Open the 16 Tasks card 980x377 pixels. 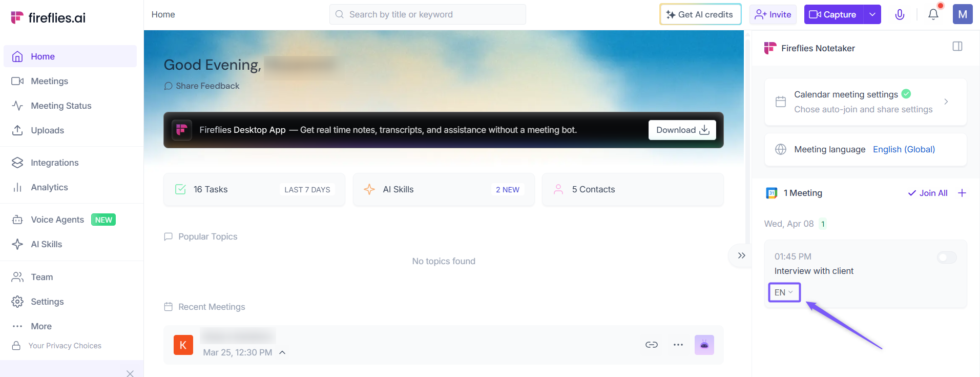point(254,189)
